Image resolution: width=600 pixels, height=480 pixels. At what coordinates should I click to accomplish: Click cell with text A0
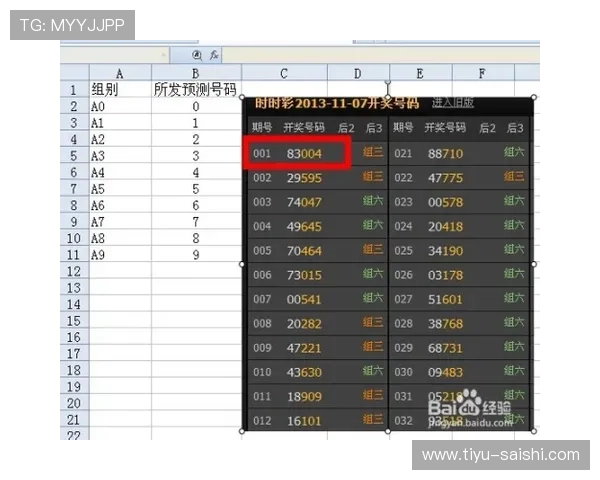pos(120,106)
